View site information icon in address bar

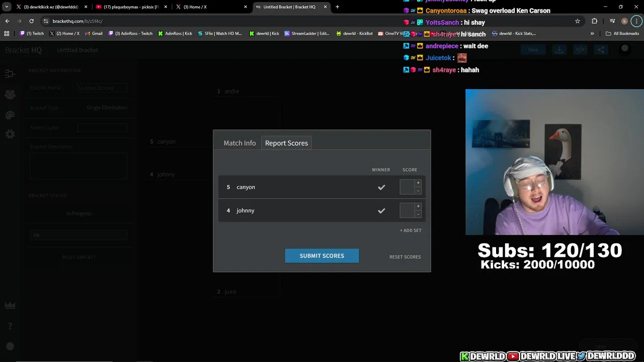tap(46, 21)
